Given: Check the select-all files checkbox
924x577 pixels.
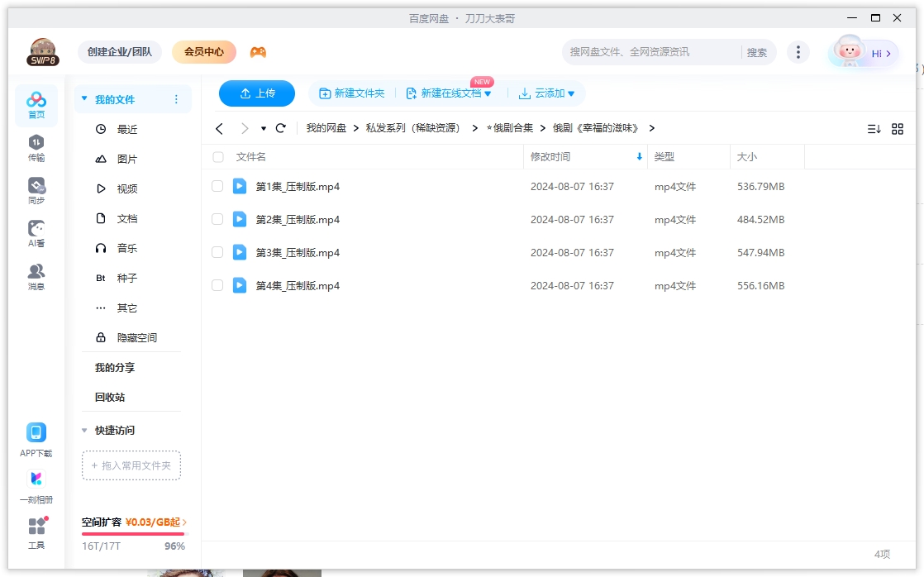Looking at the screenshot, I should pos(217,156).
